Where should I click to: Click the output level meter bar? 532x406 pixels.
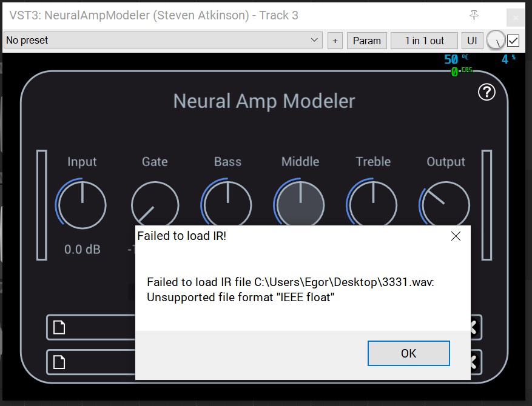coord(487,205)
